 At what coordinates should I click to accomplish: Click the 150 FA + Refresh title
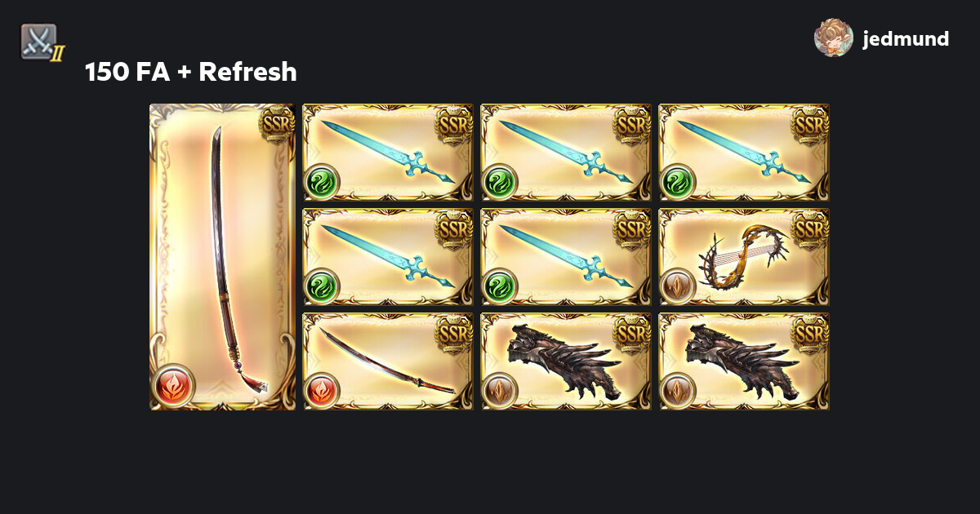(191, 73)
